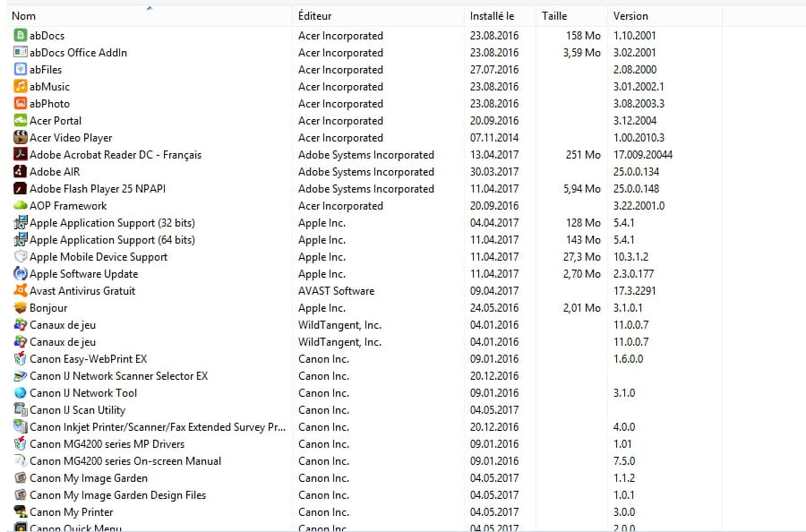This screenshot has width=806, height=532.
Task: Click the 07.11.2014 install date
Action: (494, 138)
